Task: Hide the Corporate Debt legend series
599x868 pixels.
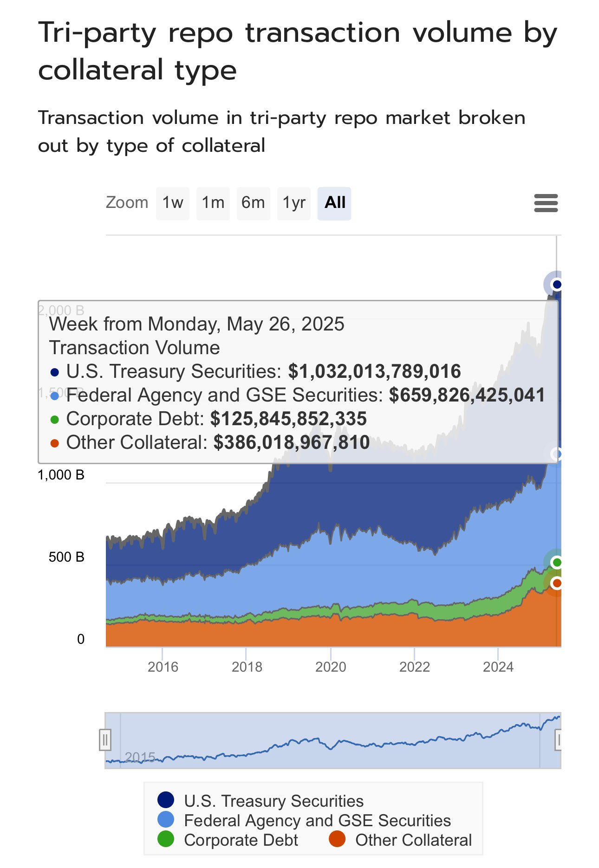Action: pyautogui.click(x=241, y=840)
